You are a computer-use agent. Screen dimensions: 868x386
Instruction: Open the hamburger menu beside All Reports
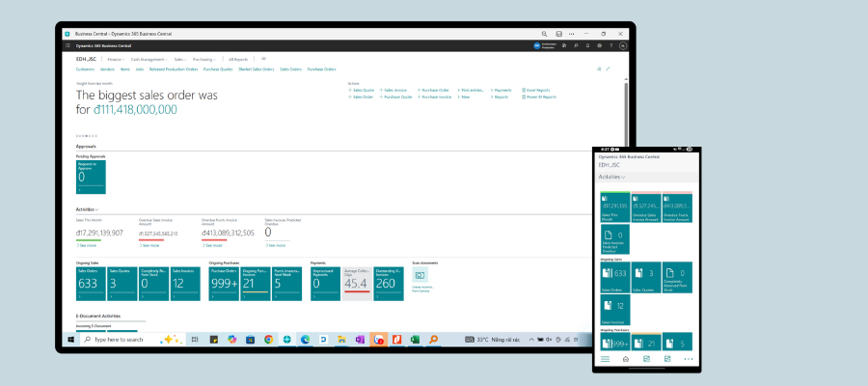[263, 59]
